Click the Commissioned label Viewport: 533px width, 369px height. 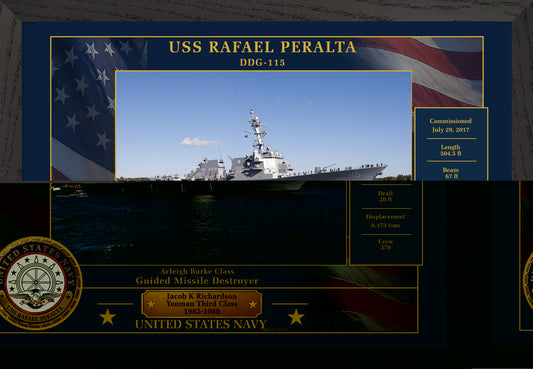coord(450,121)
